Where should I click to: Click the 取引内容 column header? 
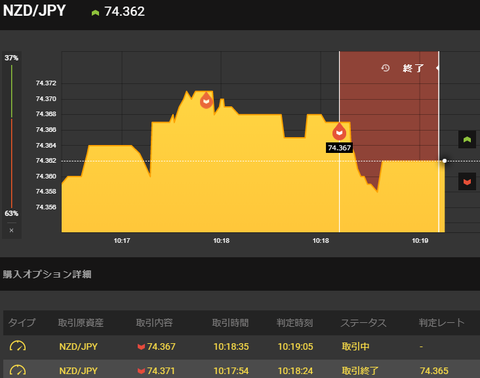(154, 323)
